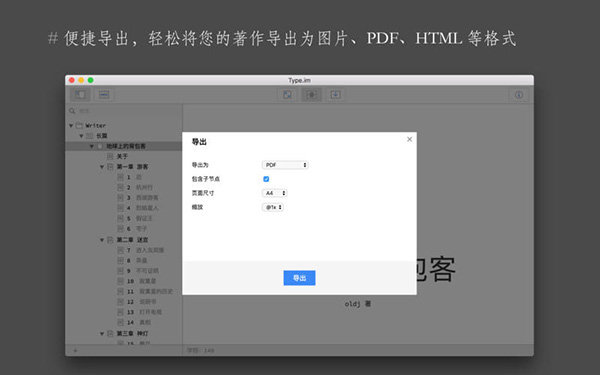Viewport: 600px width, 375px height.
Task: Click the download-arrow export toolbar icon
Action: [x=335, y=94]
